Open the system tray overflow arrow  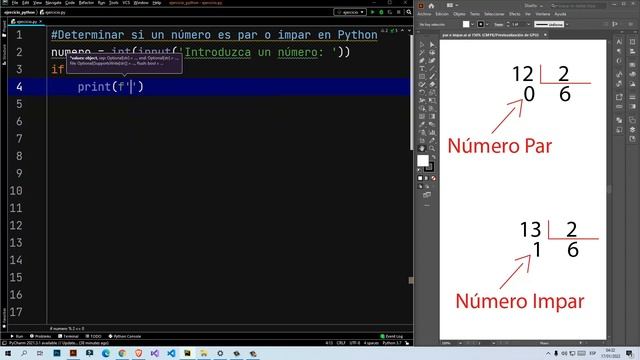tap(548, 353)
